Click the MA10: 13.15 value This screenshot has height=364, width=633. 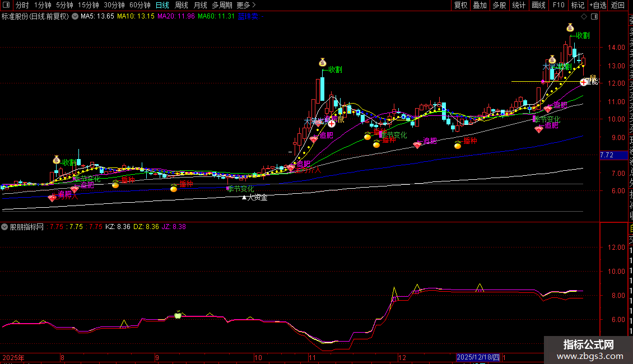[136, 17]
